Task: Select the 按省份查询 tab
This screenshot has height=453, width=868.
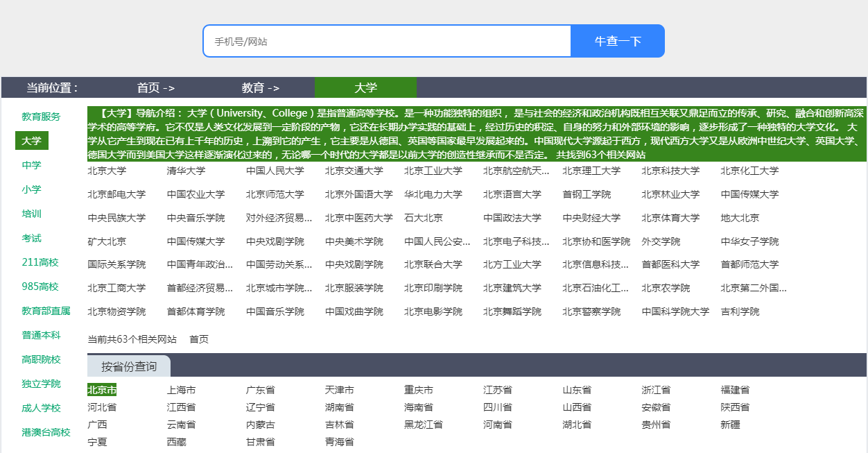Action: [129, 366]
